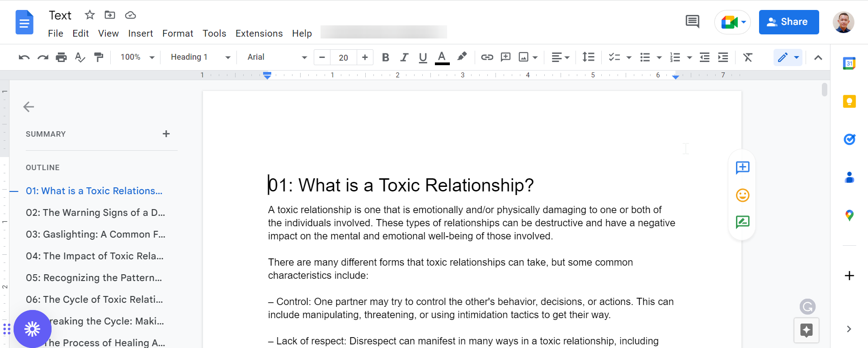
Task: Open the text alignment dropdown
Action: [x=561, y=57]
